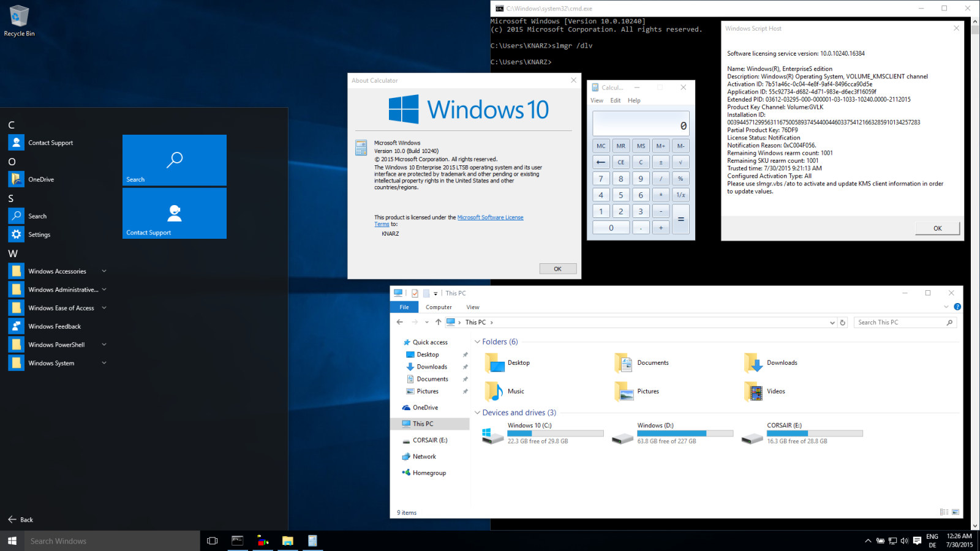Click the taskbar clock showing 12:26 AM

tap(959, 541)
